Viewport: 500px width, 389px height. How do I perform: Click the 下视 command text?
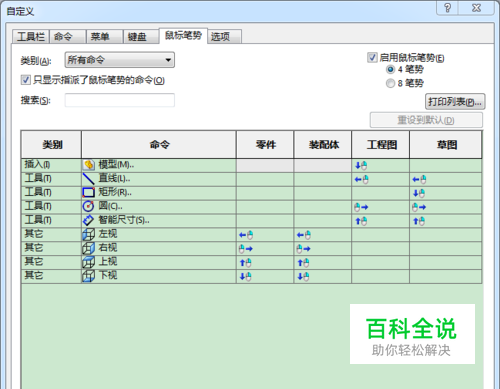tap(108, 275)
